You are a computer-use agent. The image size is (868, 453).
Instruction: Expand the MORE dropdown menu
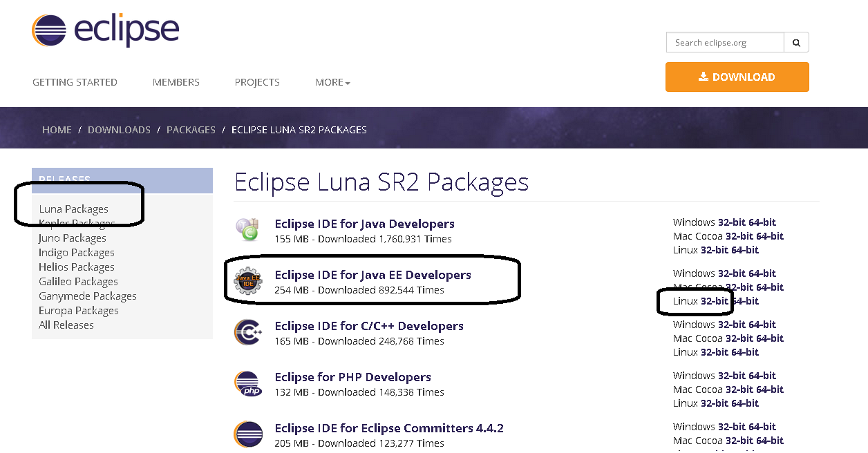(x=332, y=82)
